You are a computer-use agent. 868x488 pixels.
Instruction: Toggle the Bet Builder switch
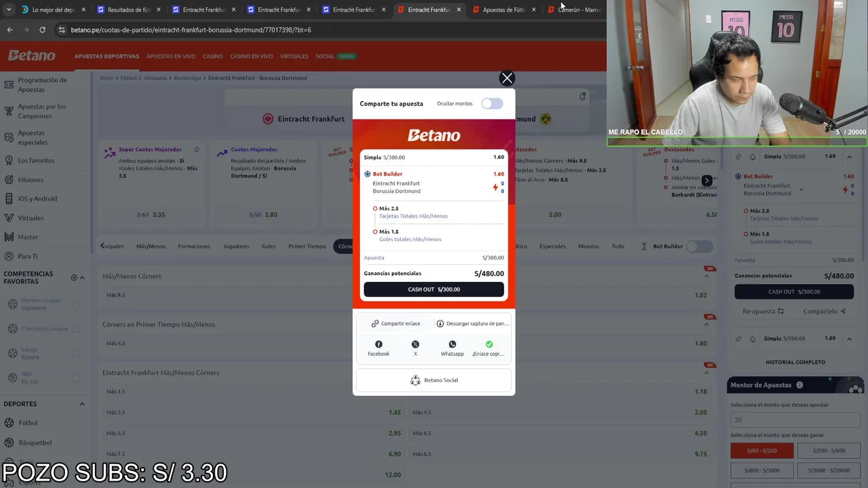pos(699,246)
